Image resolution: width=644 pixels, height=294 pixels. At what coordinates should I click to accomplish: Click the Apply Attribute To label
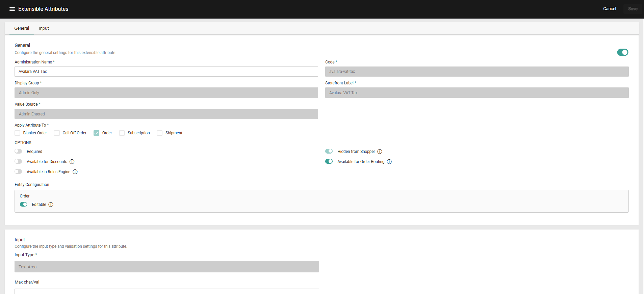tap(30, 125)
